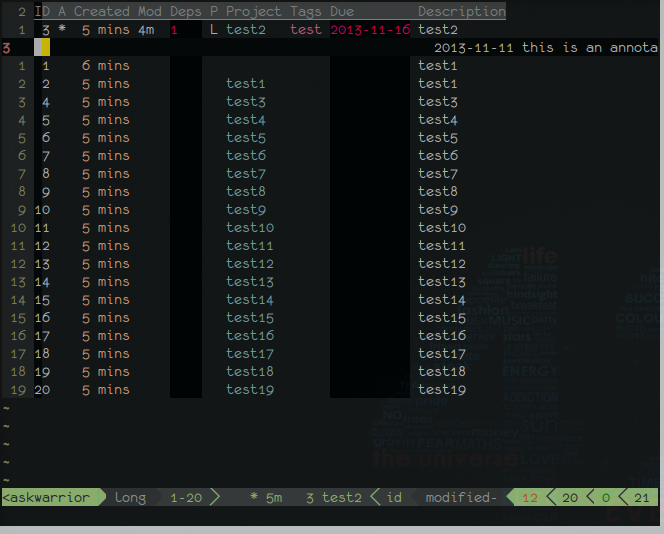664x534 pixels.
Task: Click project test10 in the Project column
Action: (250, 228)
